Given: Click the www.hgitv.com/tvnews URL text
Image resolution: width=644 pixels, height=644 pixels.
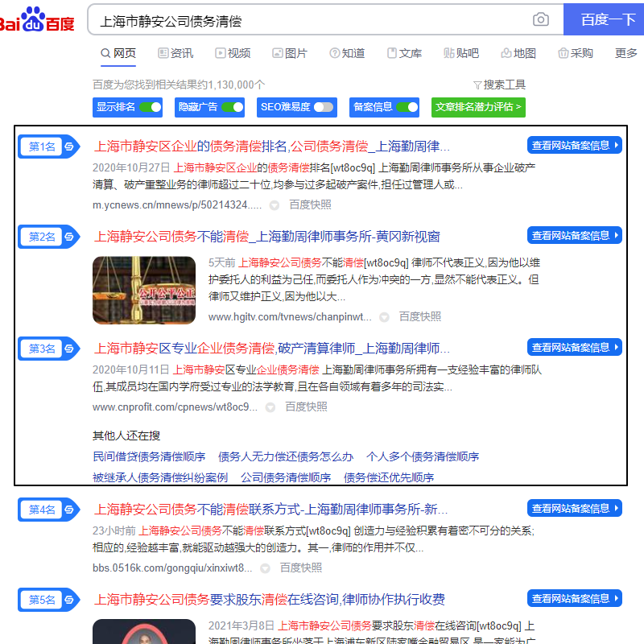Looking at the screenshot, I should point(290,317).
